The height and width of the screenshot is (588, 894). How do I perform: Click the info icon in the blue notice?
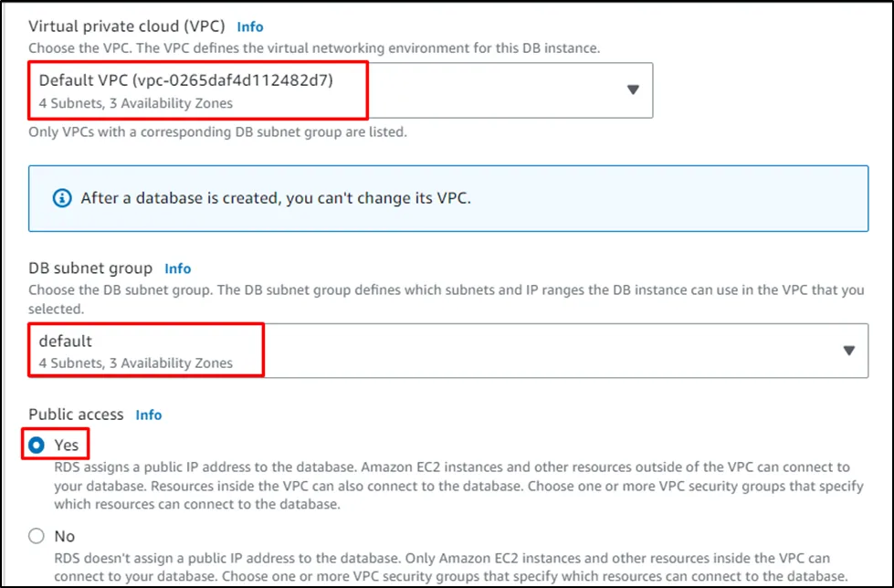point(62,198)
